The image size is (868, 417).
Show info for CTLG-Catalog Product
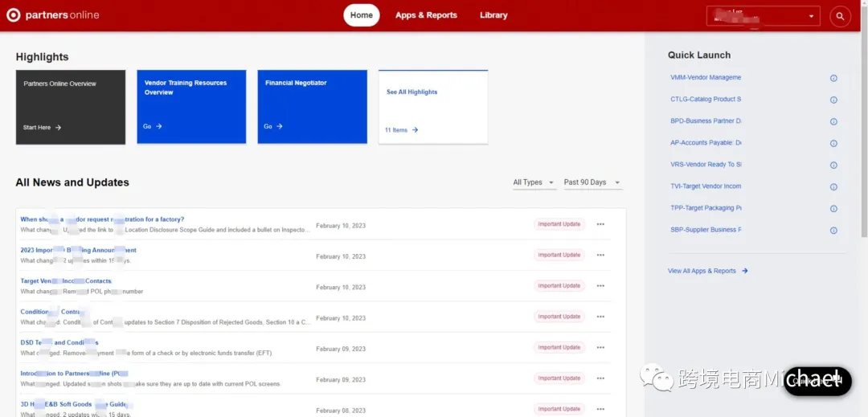833,100
